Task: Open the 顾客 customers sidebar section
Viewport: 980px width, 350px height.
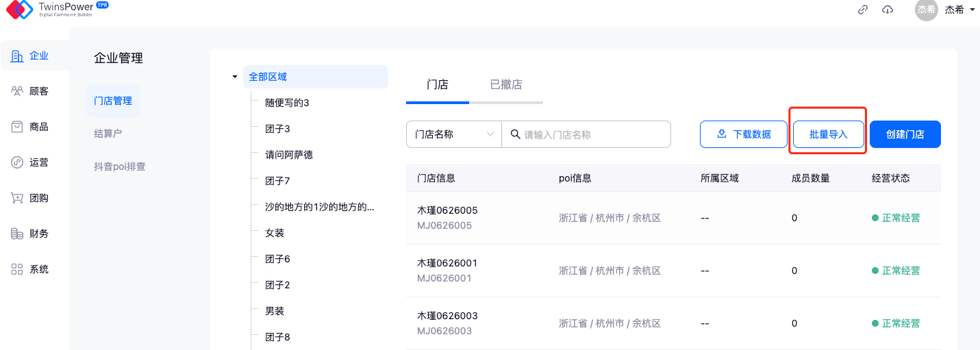Action: click(x=31, y=91)
